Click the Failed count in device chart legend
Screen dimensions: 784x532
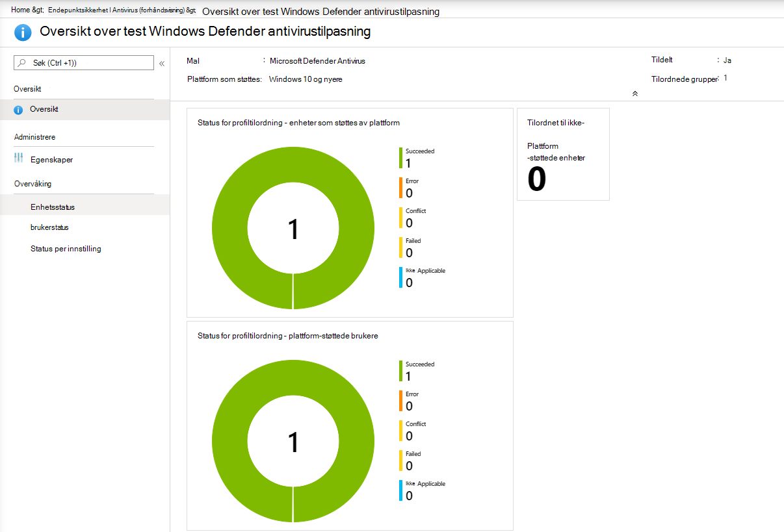(x=409, y=253)
